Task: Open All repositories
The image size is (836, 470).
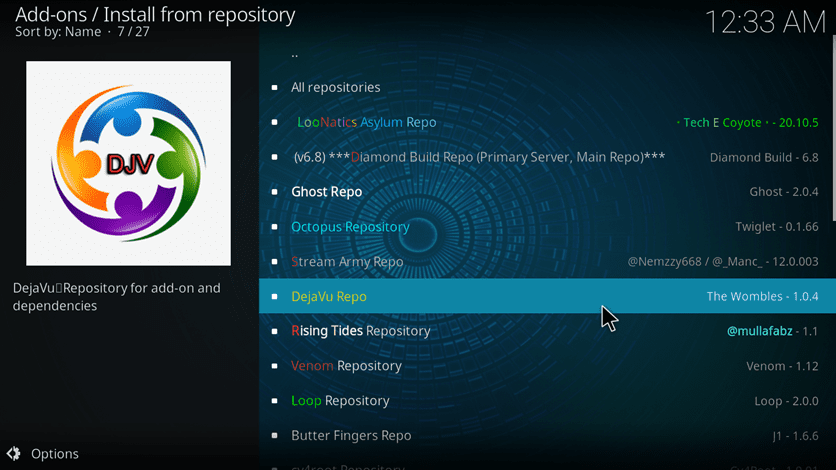Action: tap(547, 87)
